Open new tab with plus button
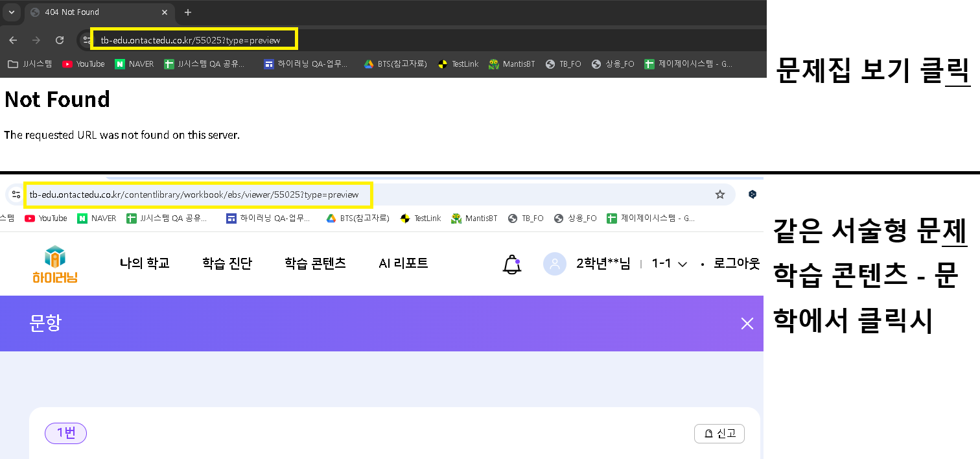This screenshot has height=459, width=980. (x=188, y=12)
